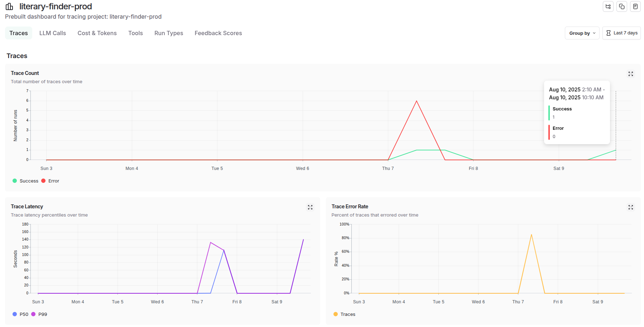
Task: Open the Last 7 days time range selector
Action: click(621, 33)
